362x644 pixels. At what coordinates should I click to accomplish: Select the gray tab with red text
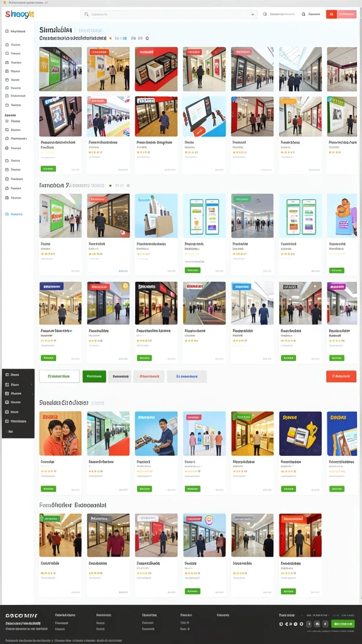pos(148,376)
